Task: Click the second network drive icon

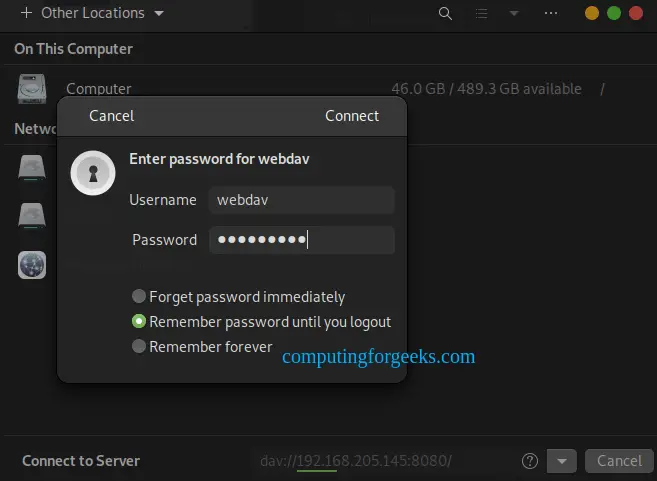Action: coord(32,215)
